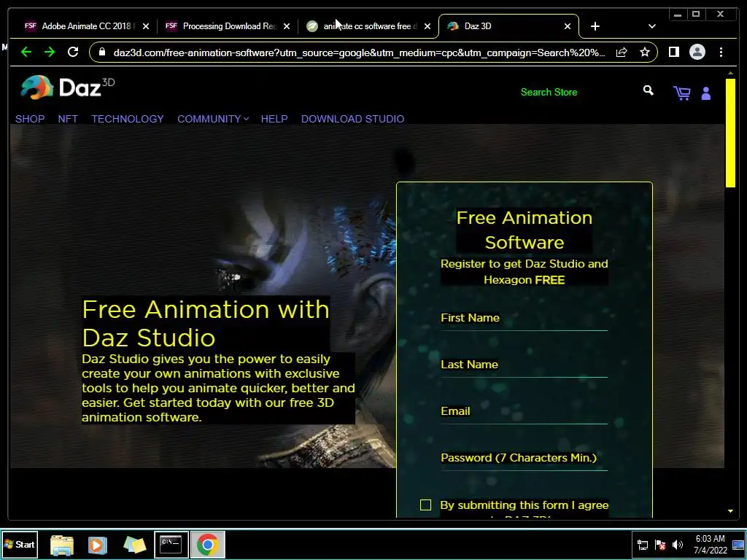747x560 pixels.
Task: Open the Daz user account icon
Action: pos(705,93)
